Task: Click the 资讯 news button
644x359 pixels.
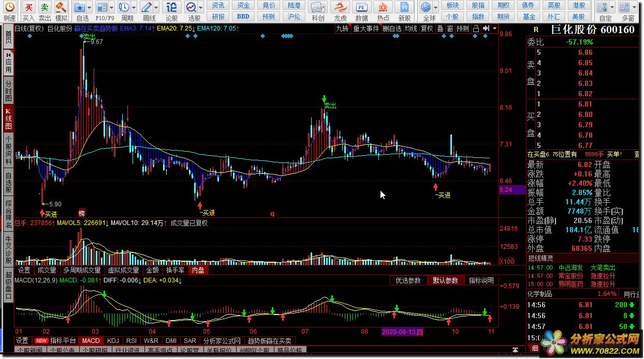Action: (x=218, y=5)
